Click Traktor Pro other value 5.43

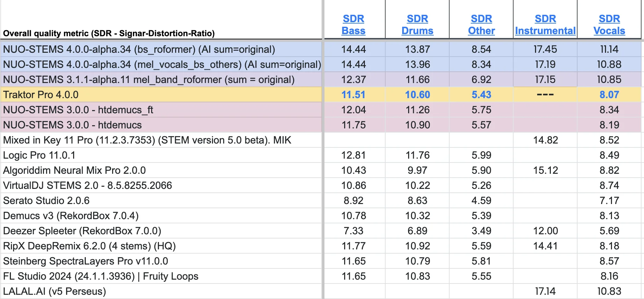click(481, 95)
